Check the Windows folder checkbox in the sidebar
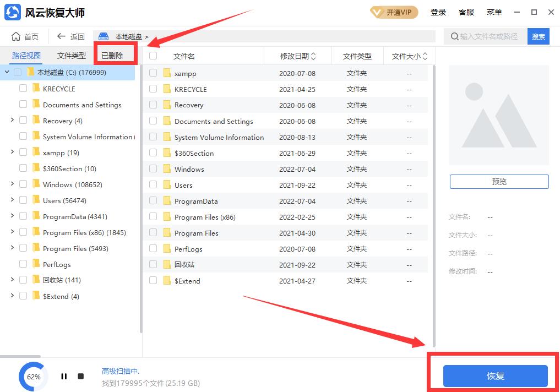 [23, 184]
